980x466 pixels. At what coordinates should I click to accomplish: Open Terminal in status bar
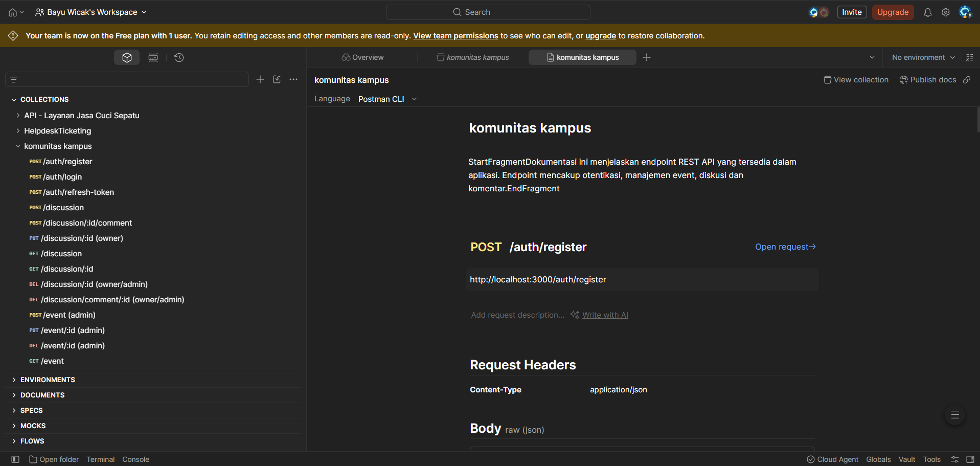click(101, 459)
